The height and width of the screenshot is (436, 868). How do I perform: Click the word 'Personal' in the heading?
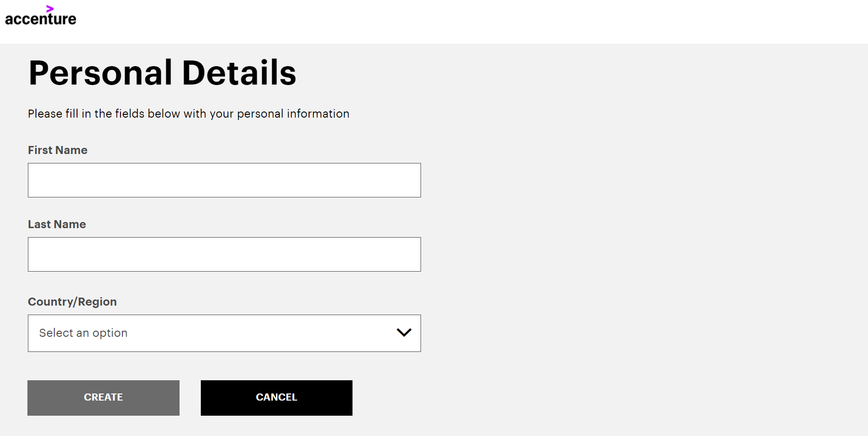point(101,73)
